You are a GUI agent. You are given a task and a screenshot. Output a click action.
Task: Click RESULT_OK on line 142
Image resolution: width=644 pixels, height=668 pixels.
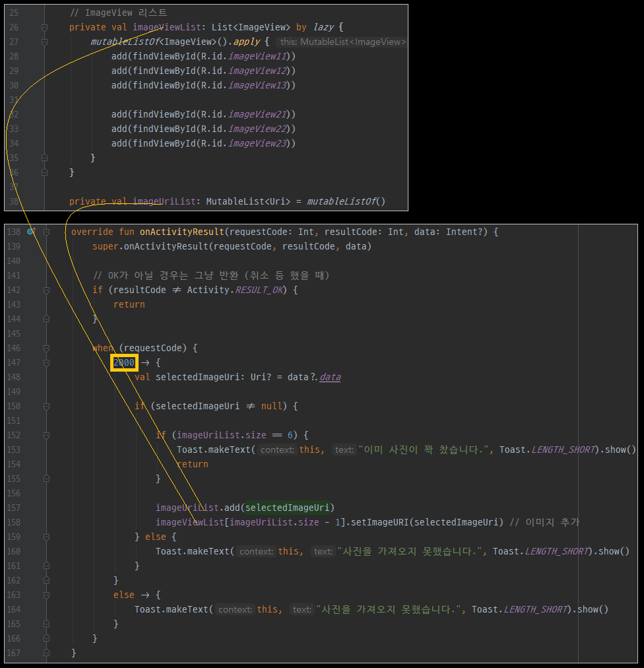coord(259,290)
